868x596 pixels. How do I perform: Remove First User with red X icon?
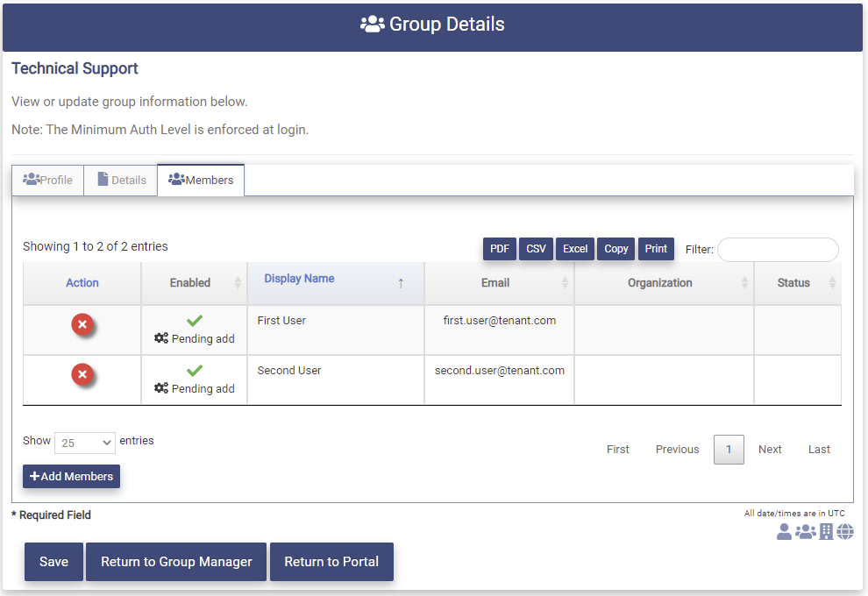click(82, 325)
